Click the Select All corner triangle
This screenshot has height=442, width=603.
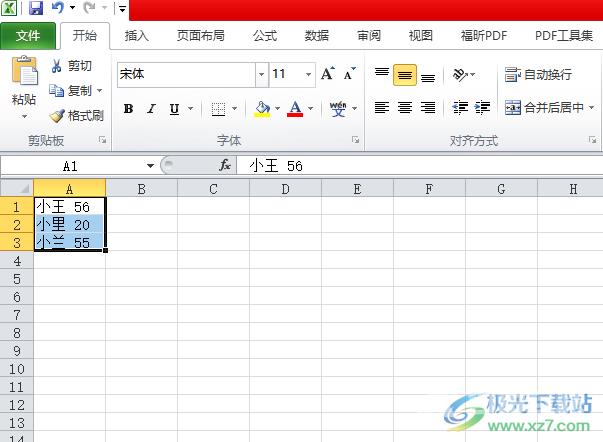[17, 188]
